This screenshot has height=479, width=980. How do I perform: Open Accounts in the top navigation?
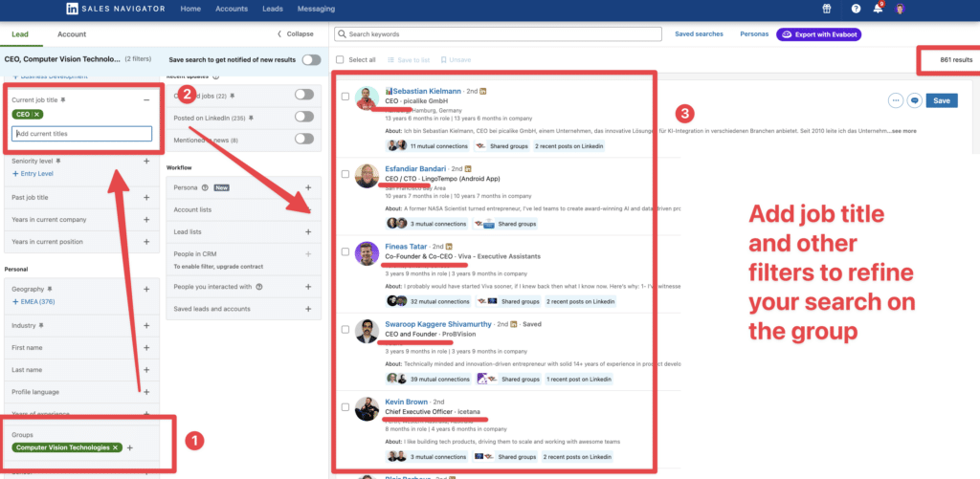tap(232, 9)
